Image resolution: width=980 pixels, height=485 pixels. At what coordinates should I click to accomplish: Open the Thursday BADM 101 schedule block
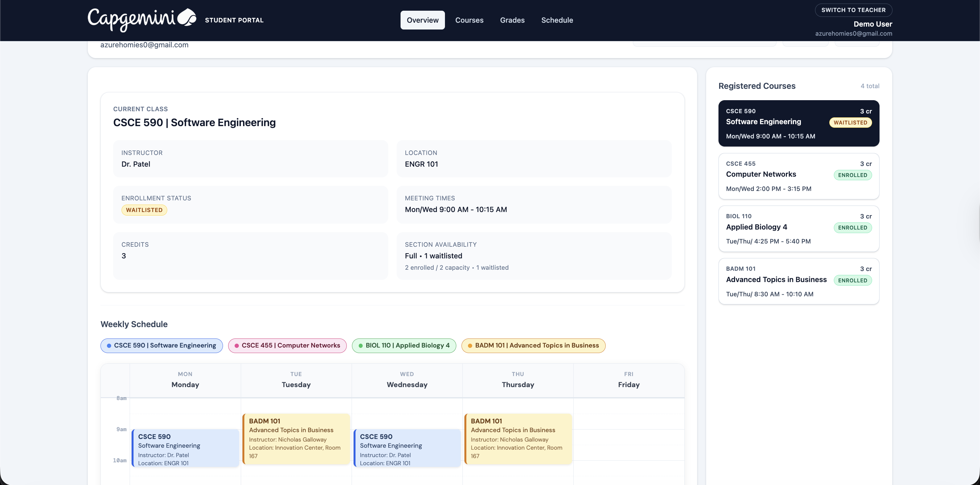[x=518, y=439]
